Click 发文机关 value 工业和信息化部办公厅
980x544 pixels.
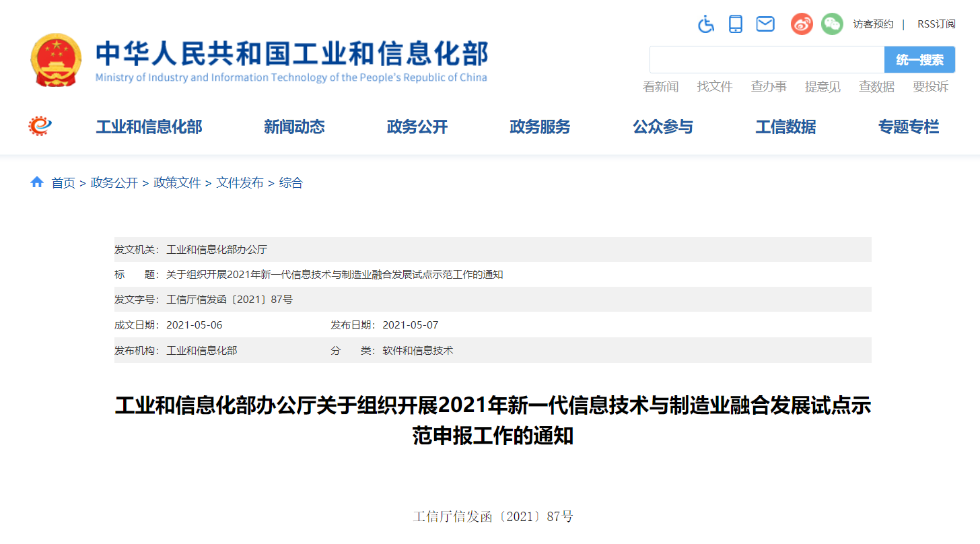(217, 250)
